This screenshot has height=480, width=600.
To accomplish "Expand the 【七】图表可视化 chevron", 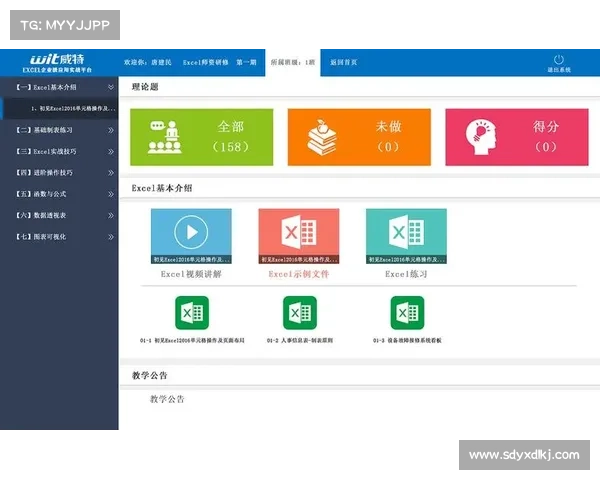I will click(111, 237).
